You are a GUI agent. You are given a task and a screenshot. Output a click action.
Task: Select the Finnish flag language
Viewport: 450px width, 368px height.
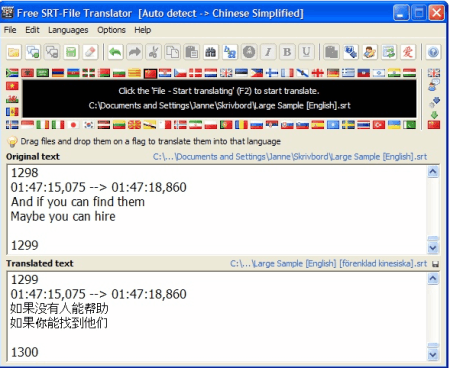coord(272,73)
